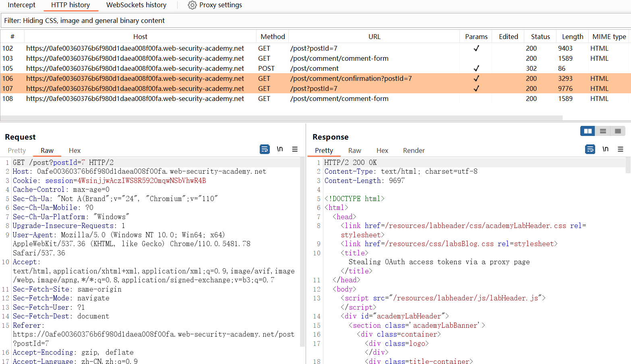Select top-bottom stacked layout icon
Viewport: 631px width, 364px height.
click(603, 131)
